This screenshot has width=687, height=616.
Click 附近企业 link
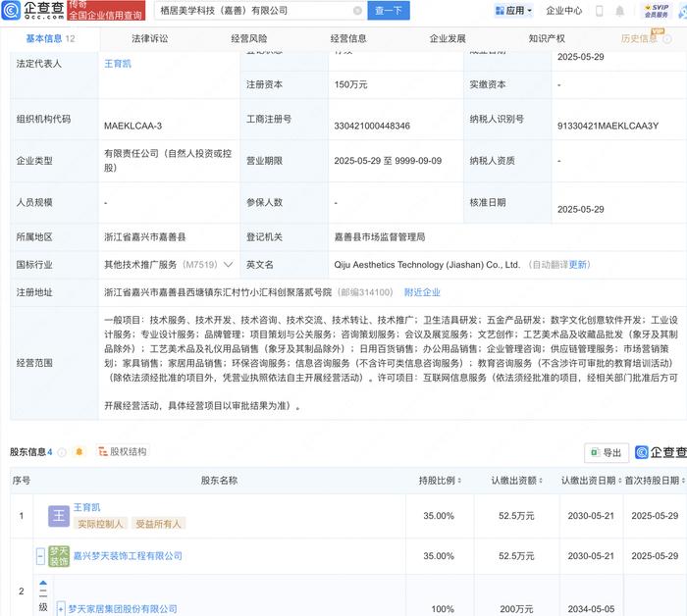click(x=422, y=292)
